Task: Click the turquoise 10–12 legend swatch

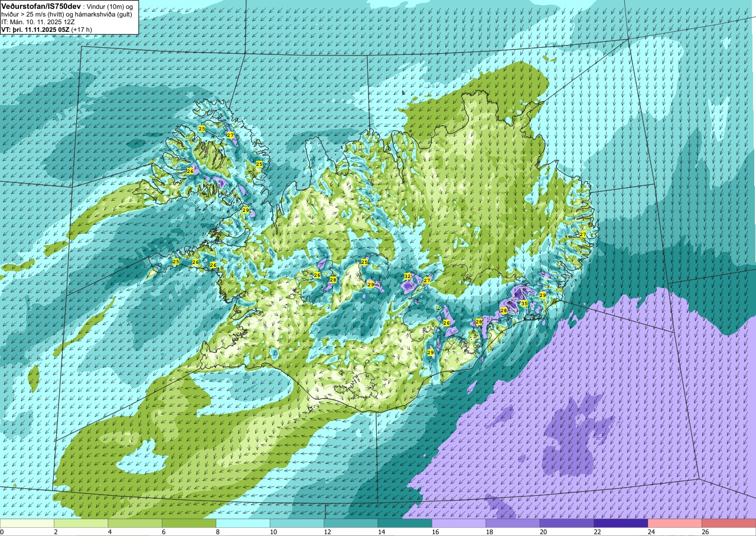Action: (297, 523)
